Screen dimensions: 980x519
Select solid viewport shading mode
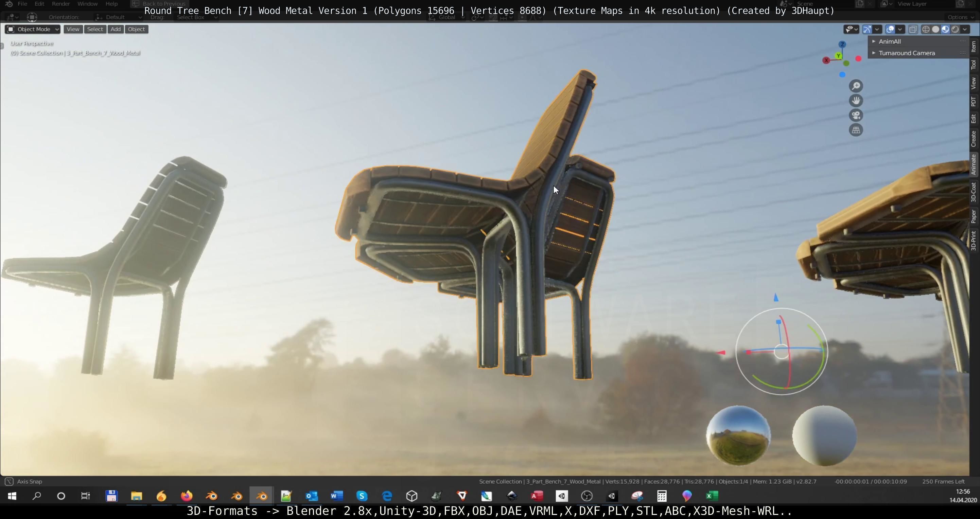click(935, 29)
